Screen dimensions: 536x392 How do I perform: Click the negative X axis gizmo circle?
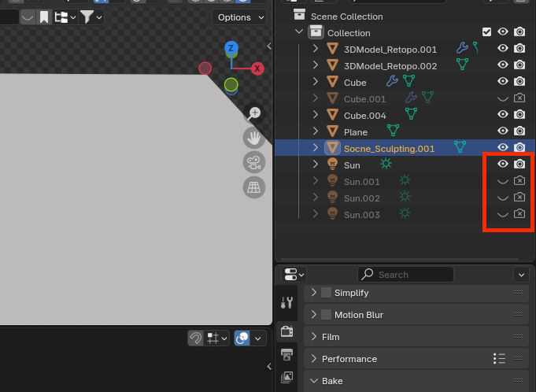pyautogui.click(x=205, y=68)
